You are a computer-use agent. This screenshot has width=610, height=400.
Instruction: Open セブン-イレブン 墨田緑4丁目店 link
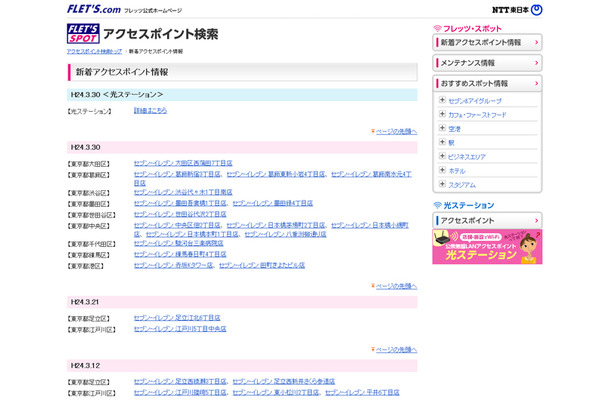[273, 203]
